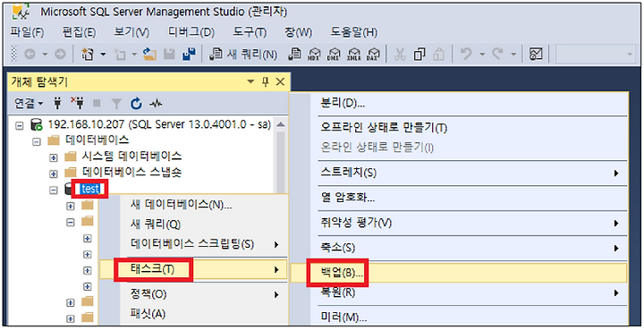
Task: Click the New Project toolbar icon
Action: pos(88,54)
